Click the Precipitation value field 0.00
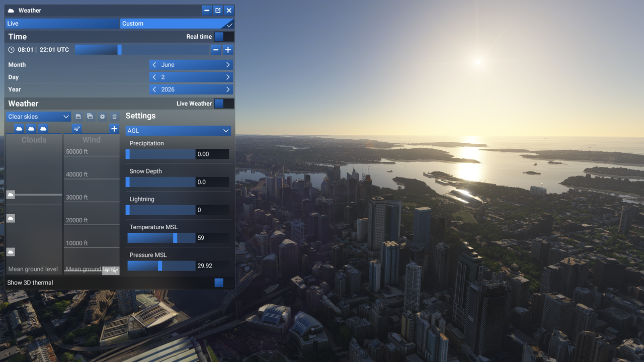This screenshot has height=362, width=644. pos(212,154)
